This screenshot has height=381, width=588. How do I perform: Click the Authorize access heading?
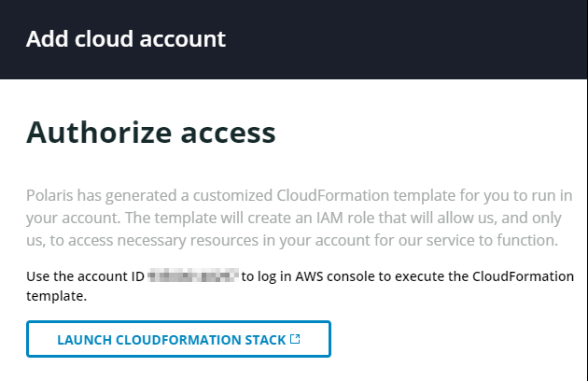151,132
